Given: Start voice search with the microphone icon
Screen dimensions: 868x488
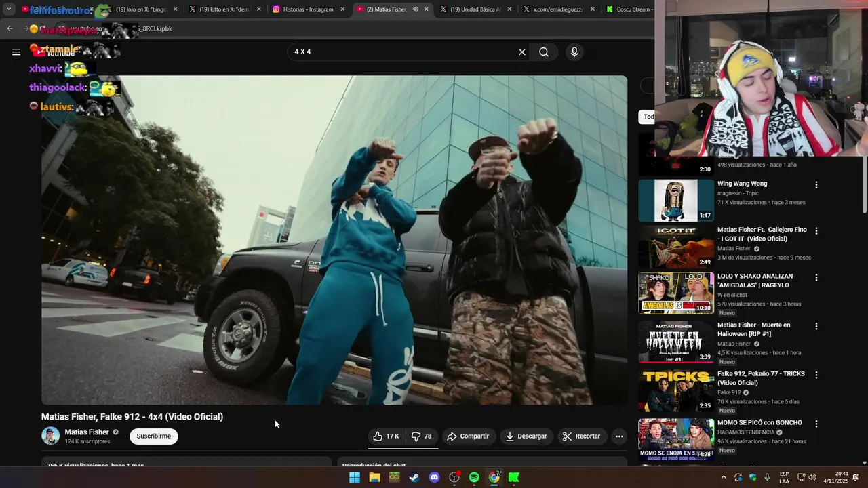Looking at the screenshot, I should pos(574,52).
